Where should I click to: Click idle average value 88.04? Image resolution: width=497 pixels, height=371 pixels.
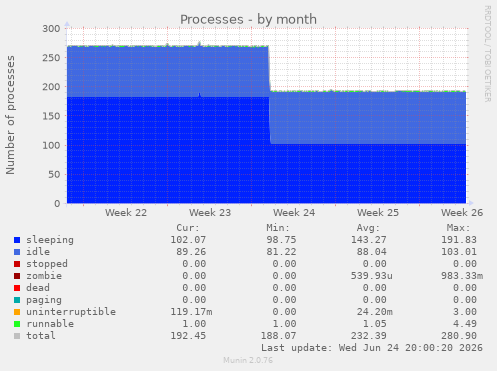point(371,252)
